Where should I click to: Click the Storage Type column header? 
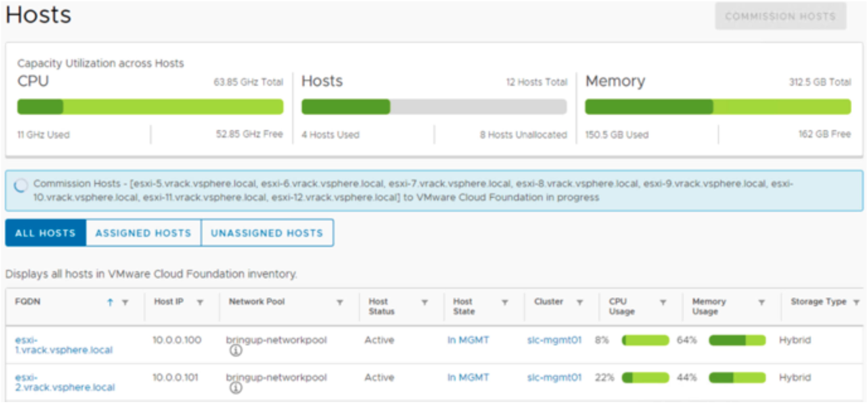[818, 302]
